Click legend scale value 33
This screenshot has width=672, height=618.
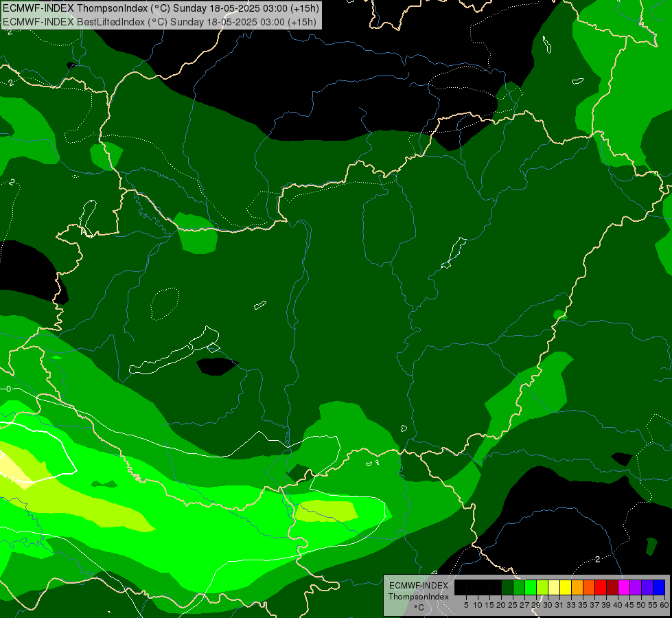[x=571, y=605]
